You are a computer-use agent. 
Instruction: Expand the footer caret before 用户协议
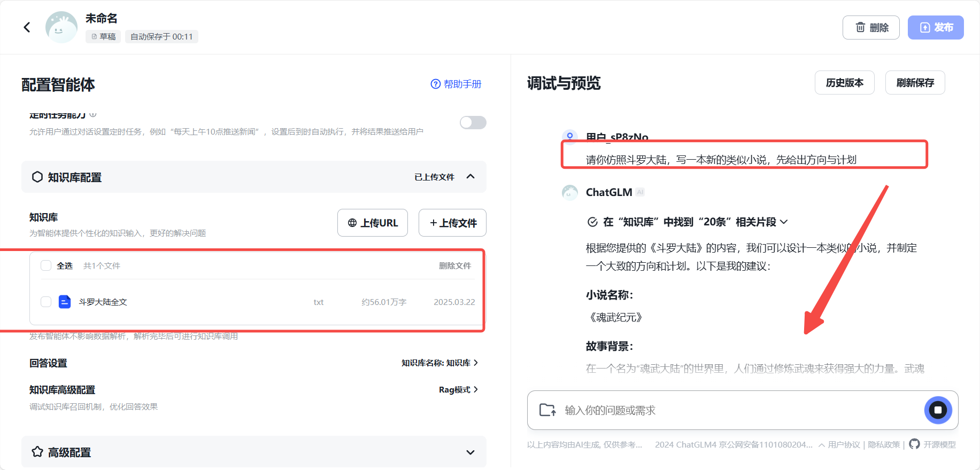(x=821, y=445)
